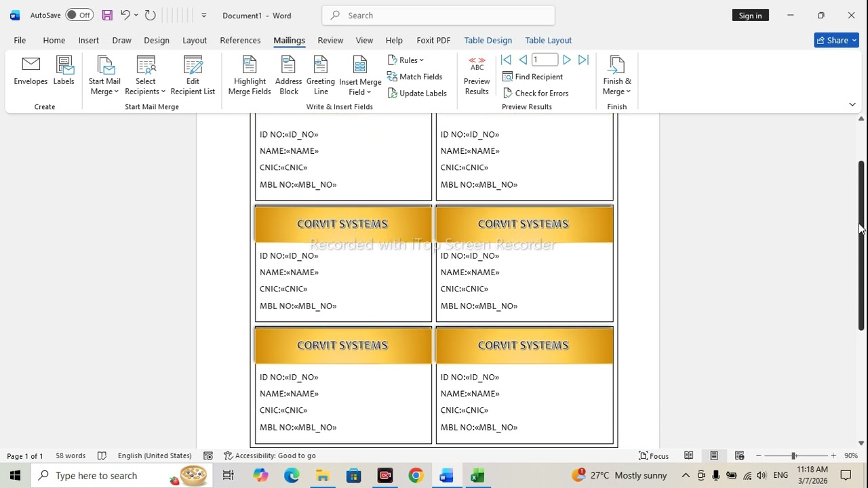
Task: Click Find Recipient
Action: point(533,77)
